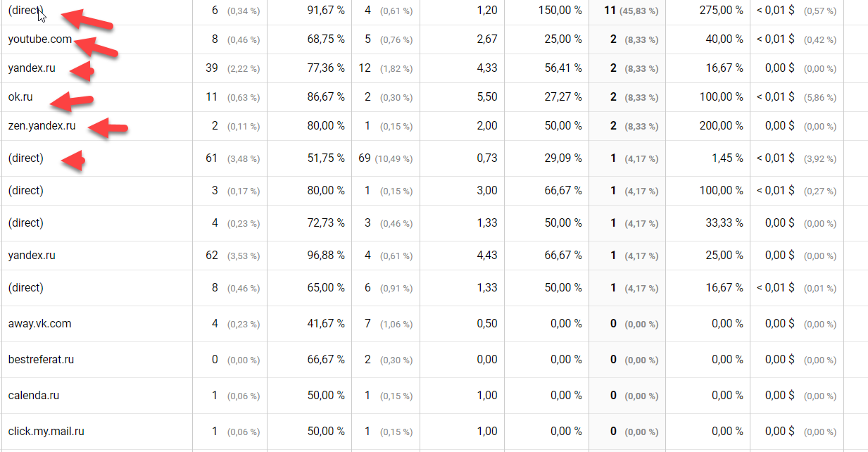Open the bestreferat.ru source link

pos(41,360)
